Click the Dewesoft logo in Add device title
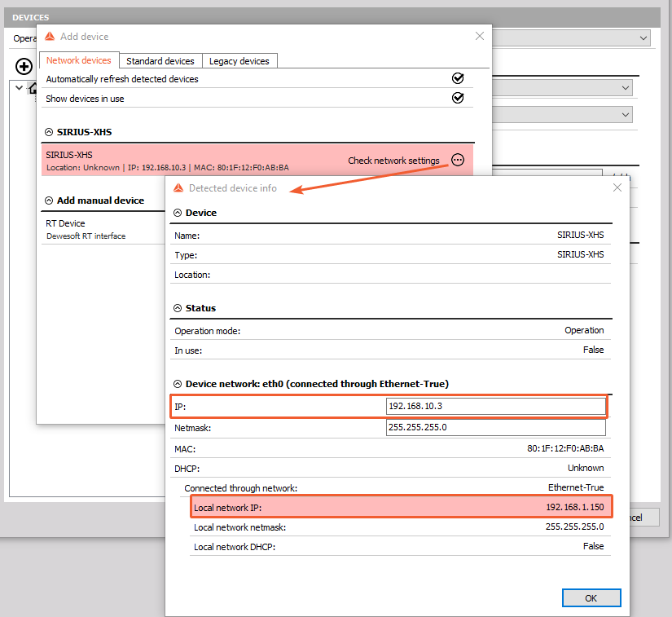 [x=50, y=37]
